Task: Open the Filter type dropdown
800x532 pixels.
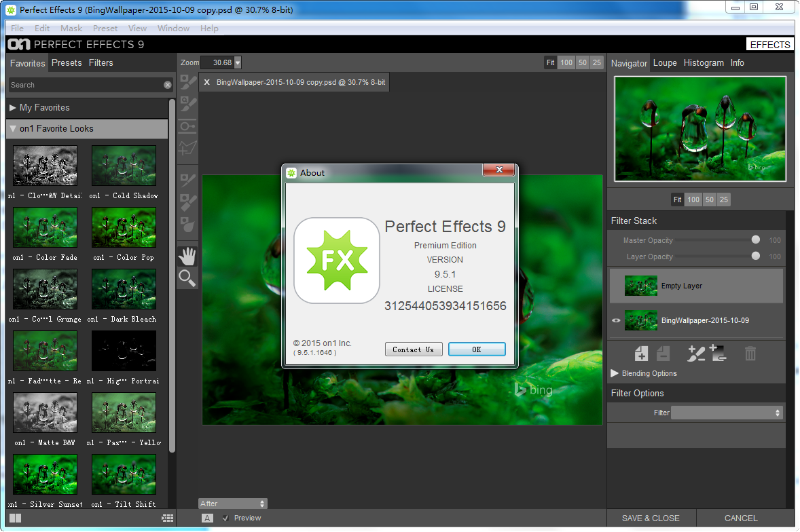Action: click(727, 413)
